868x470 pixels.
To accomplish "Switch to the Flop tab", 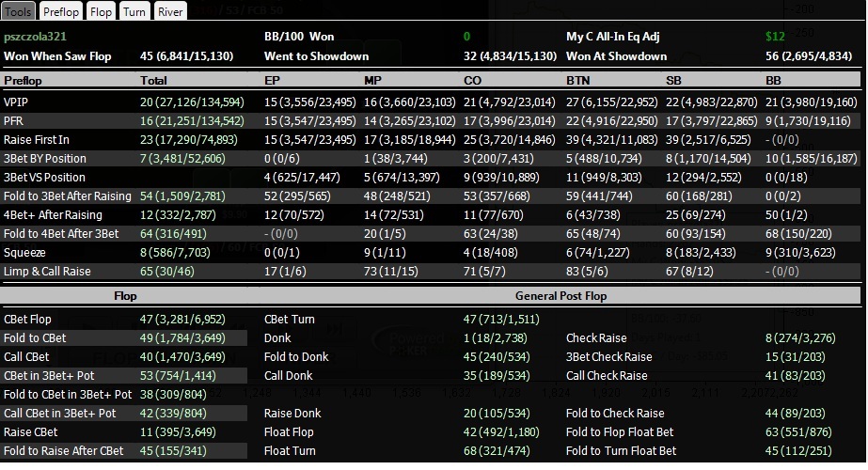I will pos(101,11).
